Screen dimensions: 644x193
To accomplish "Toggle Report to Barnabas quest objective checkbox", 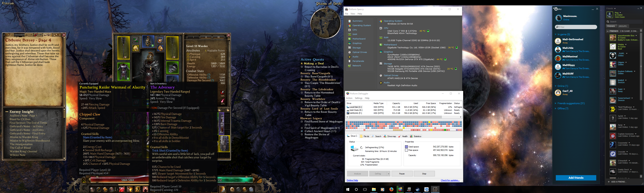I will tap(302, 67).
